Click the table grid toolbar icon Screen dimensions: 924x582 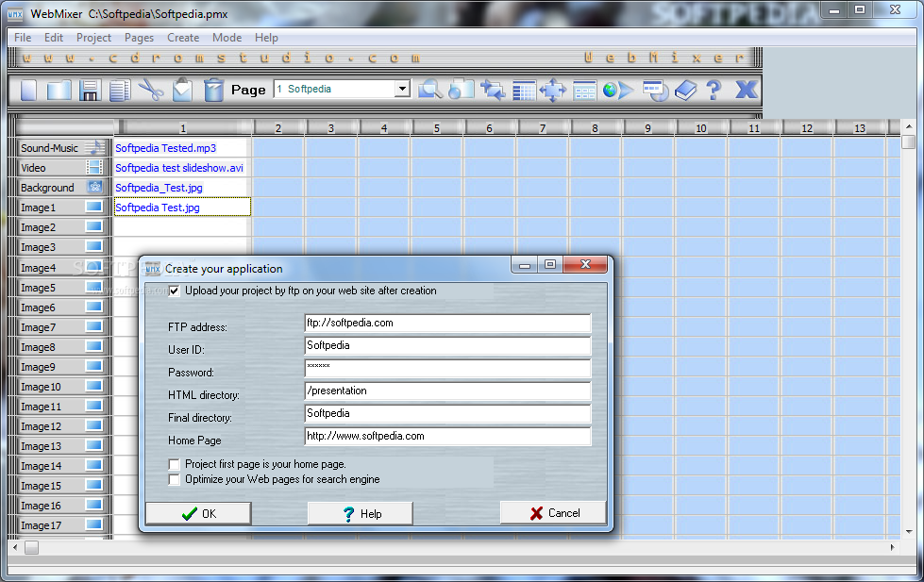[523, 91]
